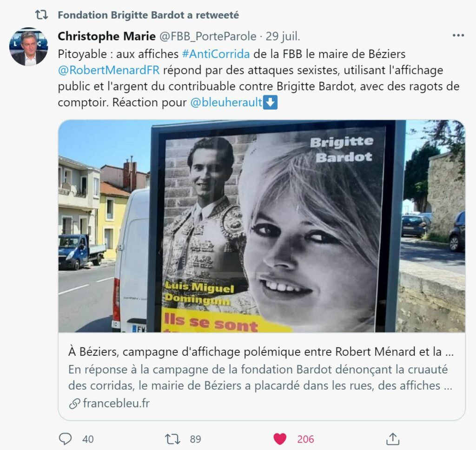Click the retweeted indicator icon at top
The image size is (476, 450).
coord(41,14)
